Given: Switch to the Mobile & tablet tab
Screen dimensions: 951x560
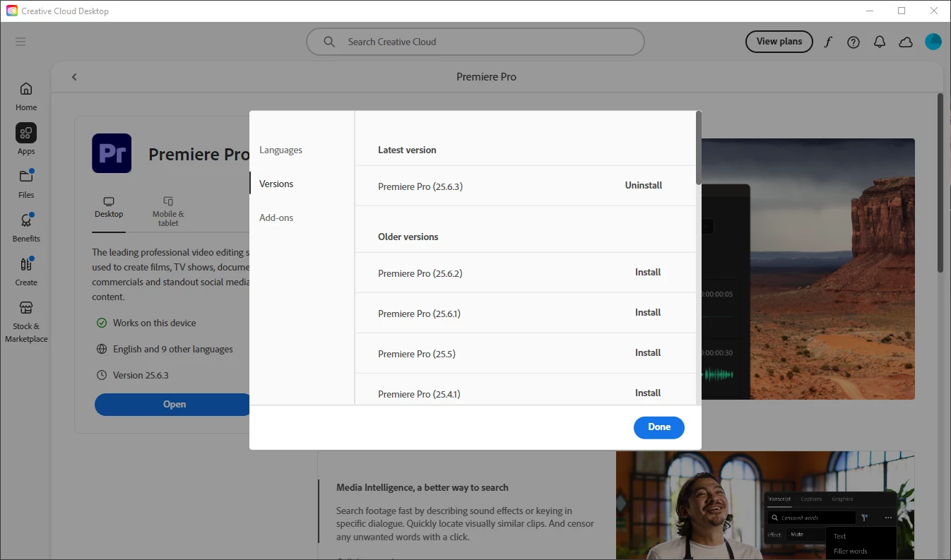Looking at the screenshot, I should point(168,212).
